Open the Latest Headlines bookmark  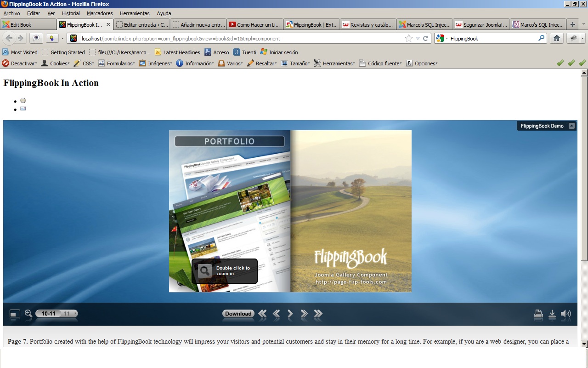[177, 52]
